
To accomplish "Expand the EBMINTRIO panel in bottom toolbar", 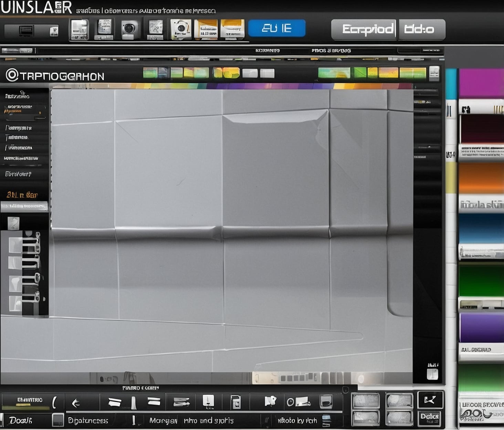I will [30, 401].
